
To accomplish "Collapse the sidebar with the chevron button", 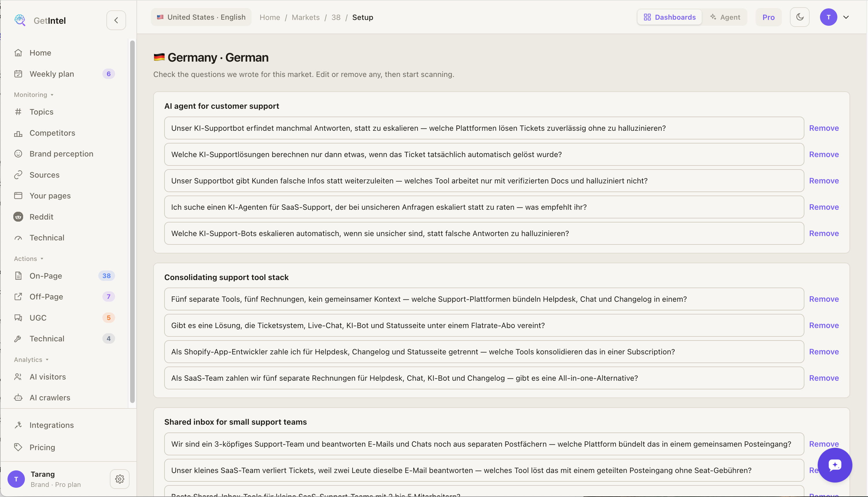I will coord(116,21).
